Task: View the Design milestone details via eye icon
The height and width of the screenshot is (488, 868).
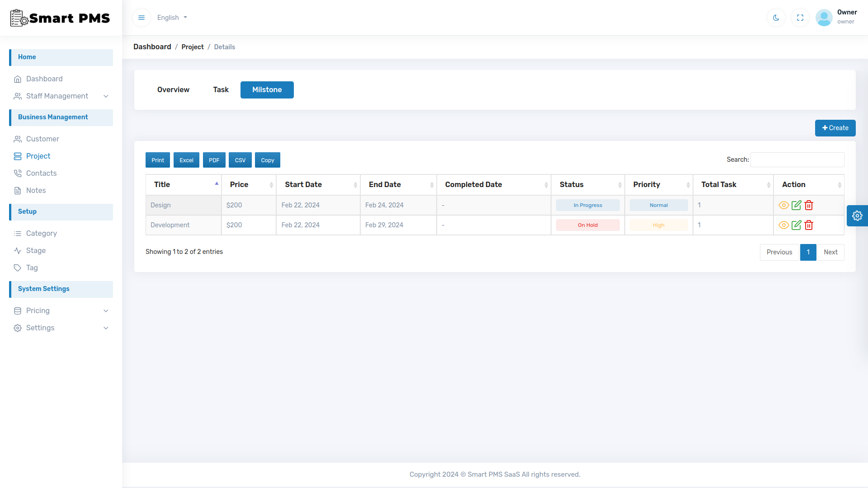Action: (x=783, y=205)
